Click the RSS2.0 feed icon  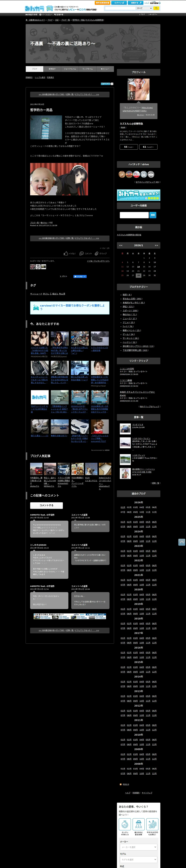tap(121, 784)
